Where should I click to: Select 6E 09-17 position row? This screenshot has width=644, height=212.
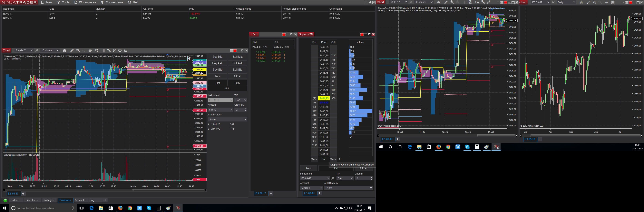click(188, 14)
